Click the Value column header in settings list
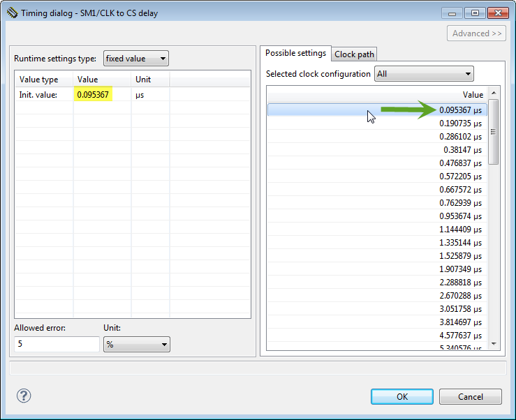This screenshot has width=516, height=420. 377,95
